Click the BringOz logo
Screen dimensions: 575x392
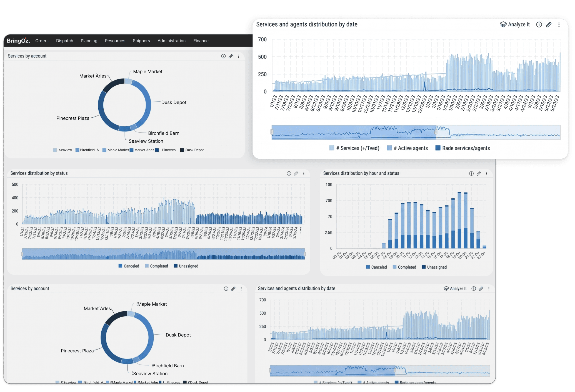[x=18, y=41]
